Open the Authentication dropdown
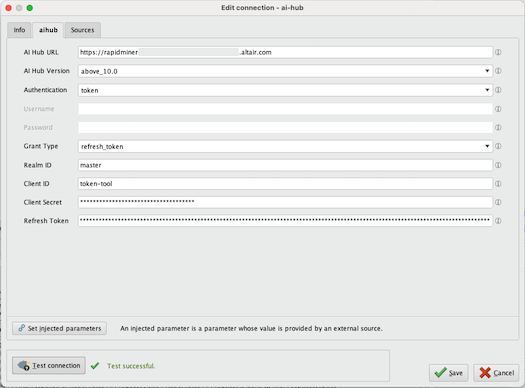 (285, 90)
